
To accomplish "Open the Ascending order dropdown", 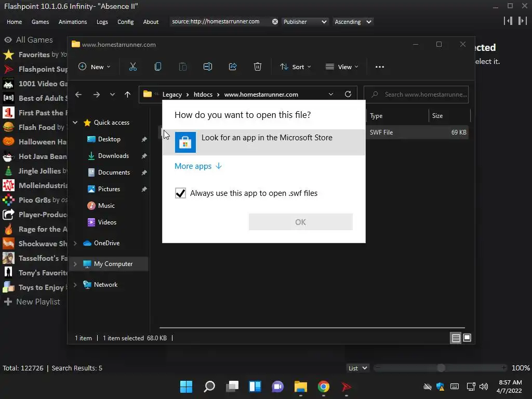I will (353, 22).
